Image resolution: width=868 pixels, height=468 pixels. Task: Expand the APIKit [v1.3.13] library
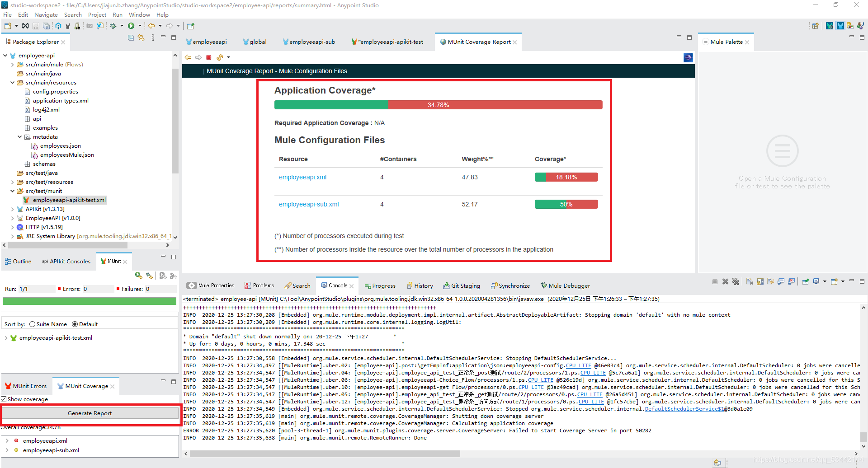coord(13,209)
